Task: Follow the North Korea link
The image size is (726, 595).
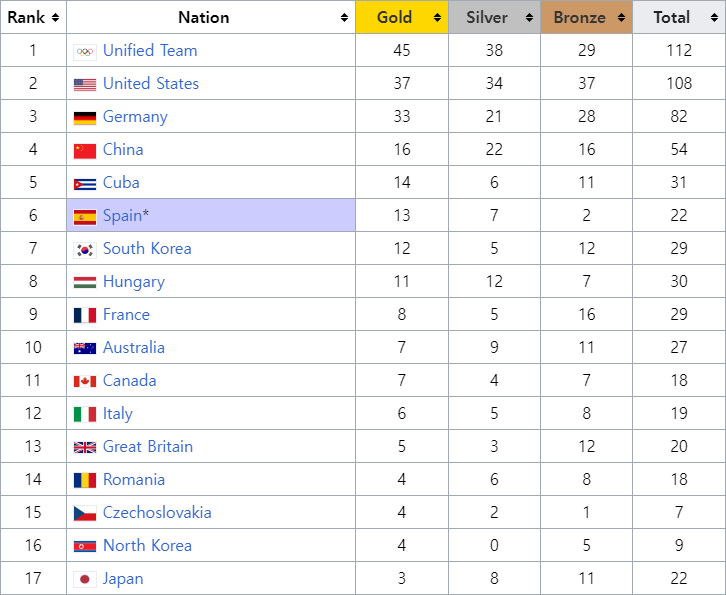Action: pos(147,546)
